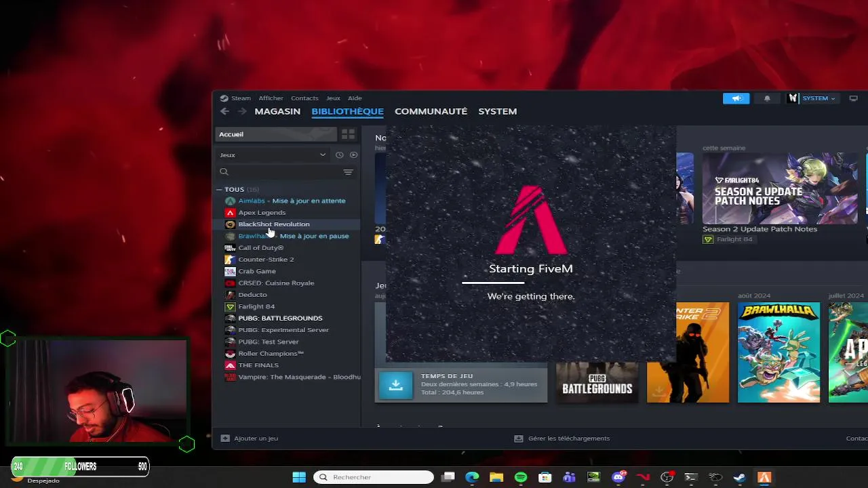Click the blue announcements megaphone button

[736, 98]
